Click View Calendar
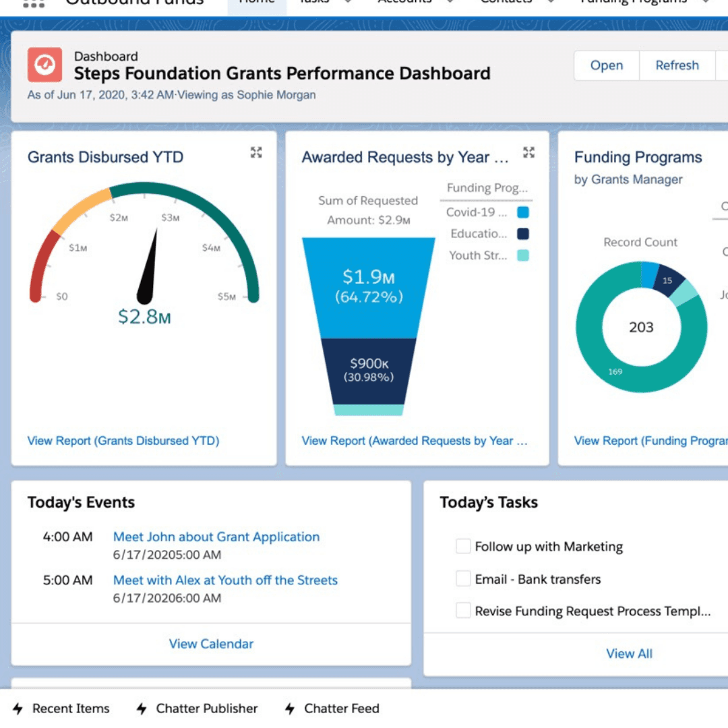 [211, 644]
